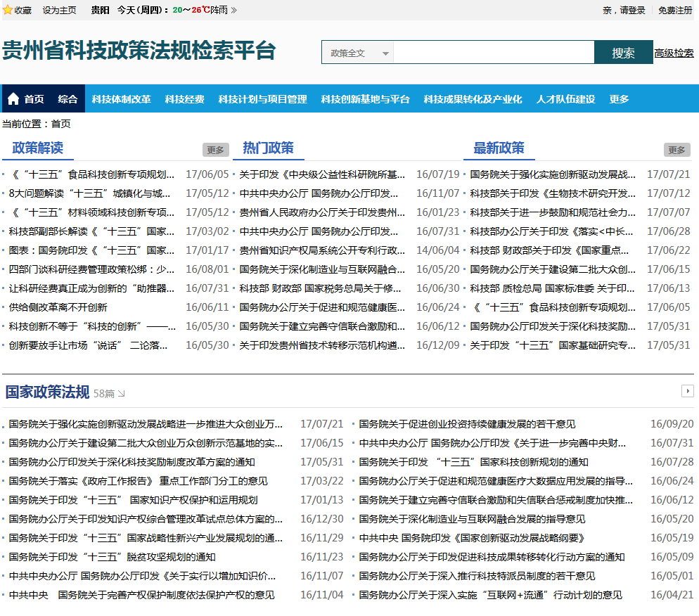This screenshot has width=699, height=616.
Task: Focus the policy search text field
Action: point(493,53)
